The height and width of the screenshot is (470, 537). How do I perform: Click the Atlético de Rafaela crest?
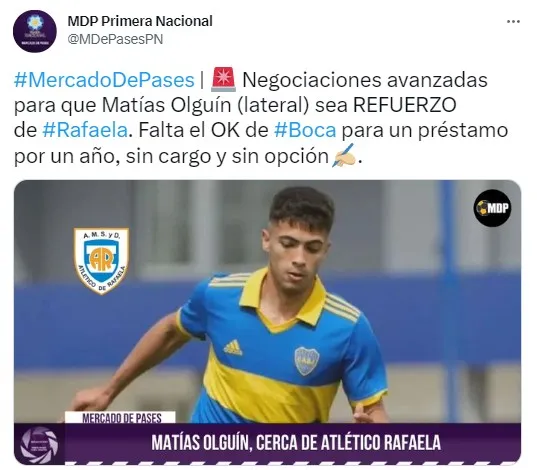101,261
